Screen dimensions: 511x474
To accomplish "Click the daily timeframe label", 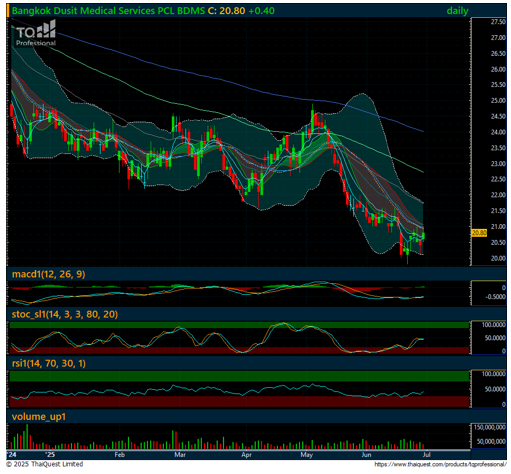I will [x=457, y=11].
